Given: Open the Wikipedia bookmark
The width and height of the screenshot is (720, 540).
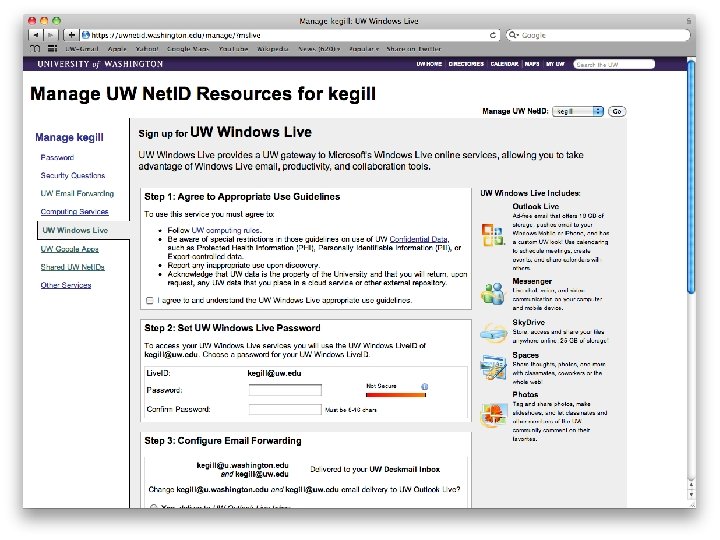Looking at the screenshot, I should pos(273,49).
